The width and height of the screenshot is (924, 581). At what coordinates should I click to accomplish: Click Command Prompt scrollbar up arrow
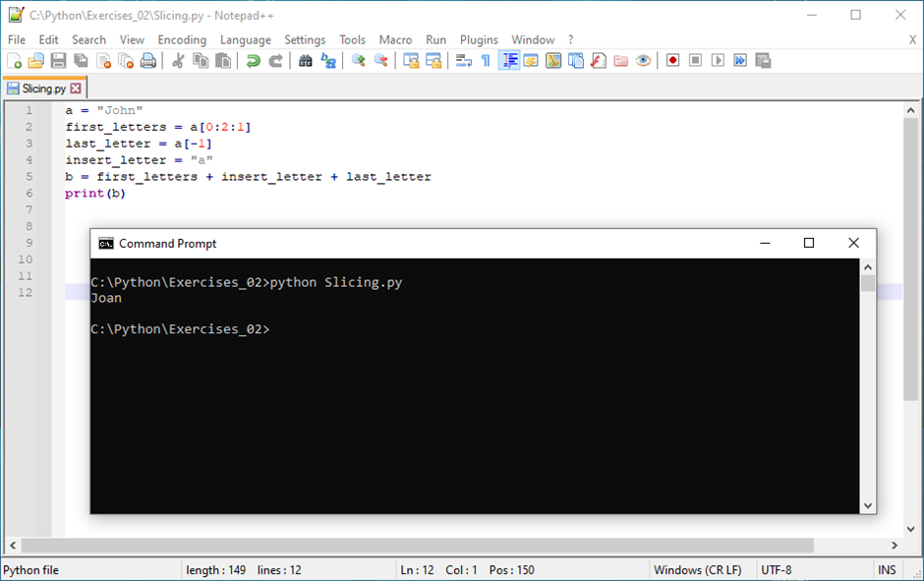[867, 267]
